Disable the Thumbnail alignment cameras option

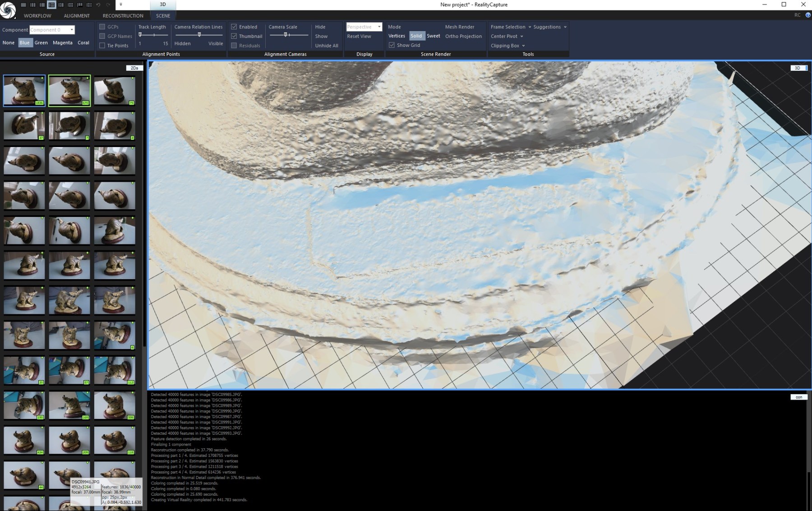pos(234,36)
